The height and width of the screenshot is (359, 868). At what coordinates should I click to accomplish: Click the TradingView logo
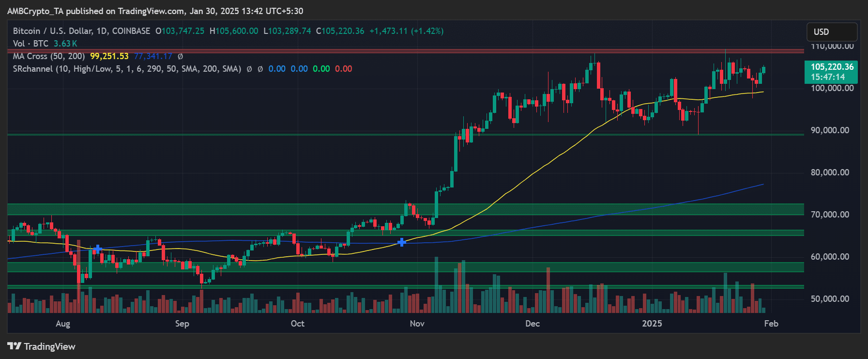(x=41, y=346)
